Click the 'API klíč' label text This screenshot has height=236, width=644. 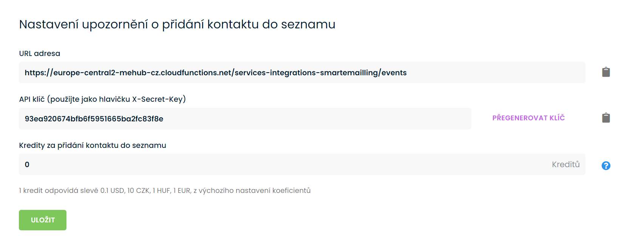click(x=32, y=99)
